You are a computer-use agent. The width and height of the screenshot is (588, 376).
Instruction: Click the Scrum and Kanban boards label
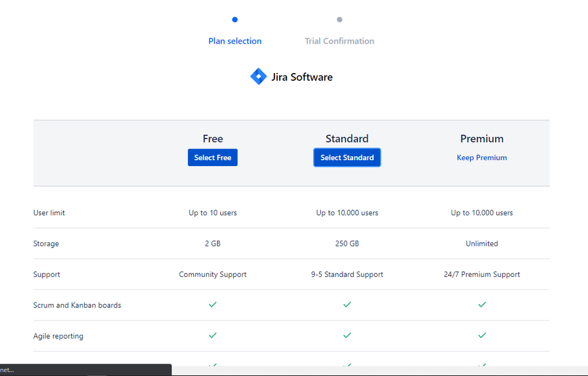click(x=77, y=305)
